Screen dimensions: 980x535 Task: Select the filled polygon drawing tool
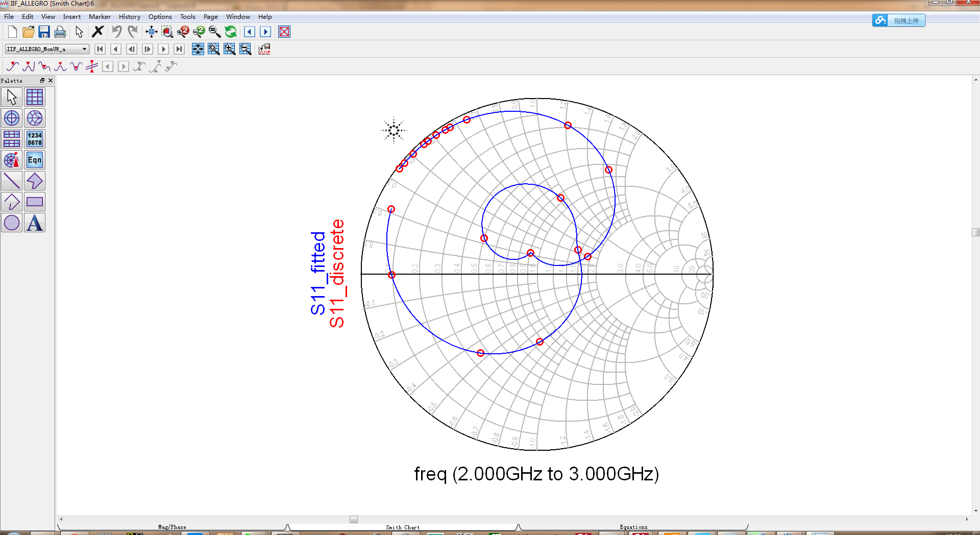click(35, 181)
